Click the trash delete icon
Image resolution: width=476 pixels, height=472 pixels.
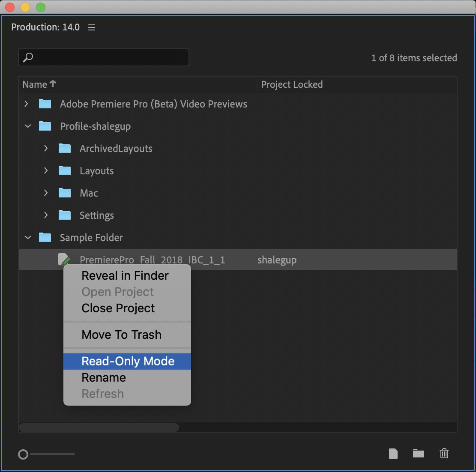click(x=444, y=453)
